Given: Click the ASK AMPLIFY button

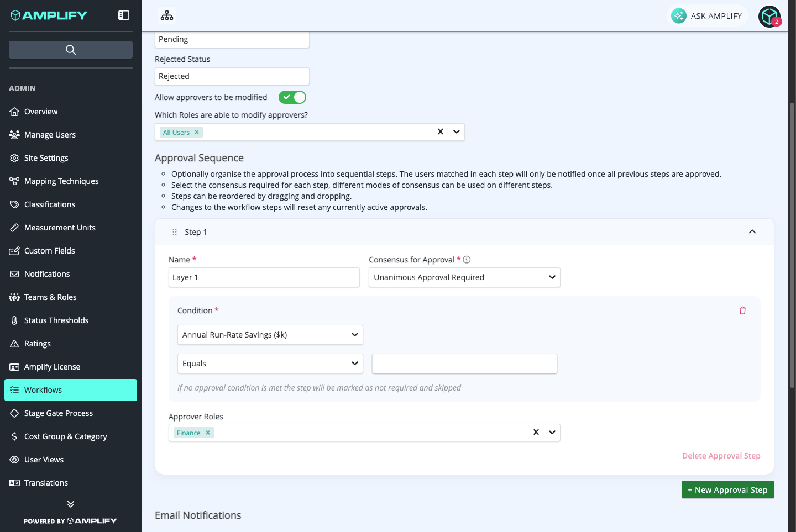Looking at the screenshot, I should (708, 16).
